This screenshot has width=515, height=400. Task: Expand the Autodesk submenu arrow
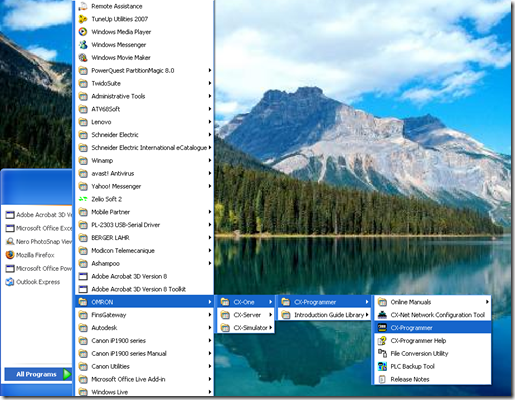210,328
